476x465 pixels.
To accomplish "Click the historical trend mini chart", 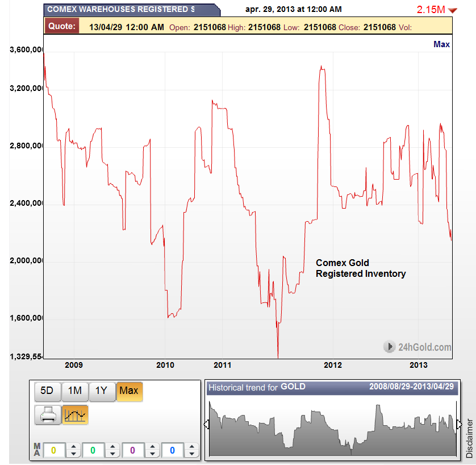I will point(333,428).
